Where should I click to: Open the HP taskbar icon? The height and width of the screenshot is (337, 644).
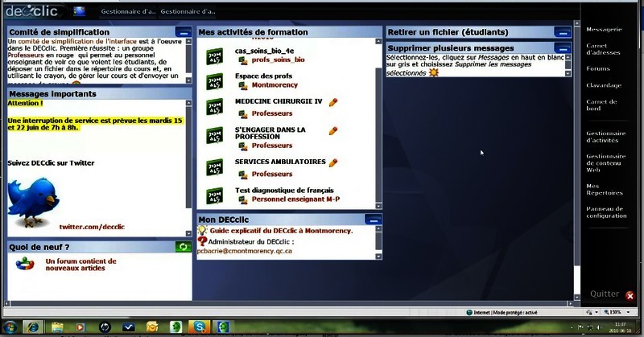coord(105,327)
